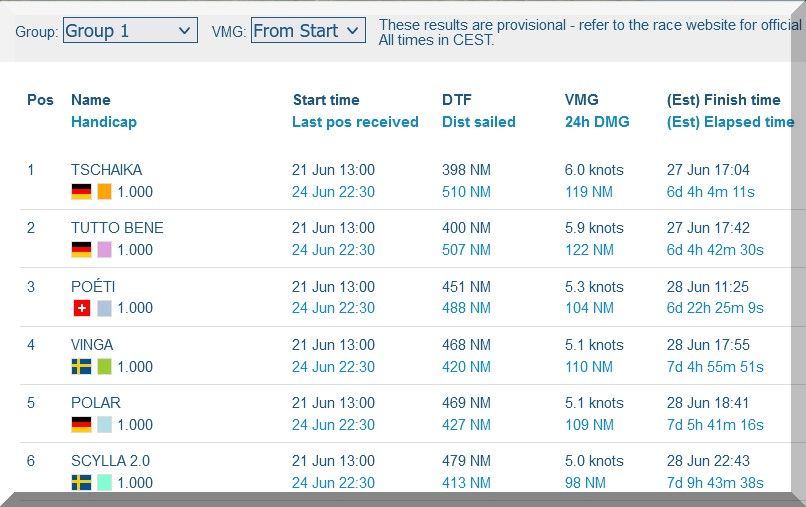Click the Name column header
The width and height of the screenshot is (806, 507).
click(91, 100)
